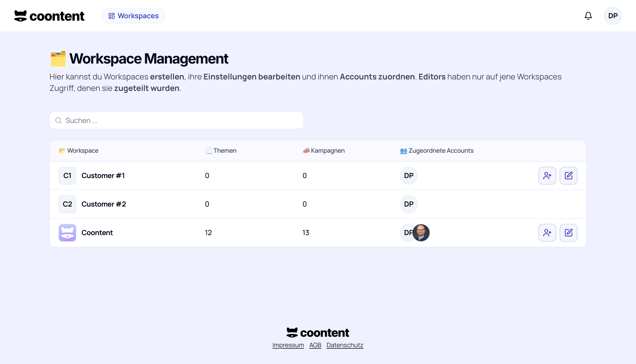Focus the Suchen search field
Image resolution: width=636 pixels, height=364 pixels.
pos(177,120)
